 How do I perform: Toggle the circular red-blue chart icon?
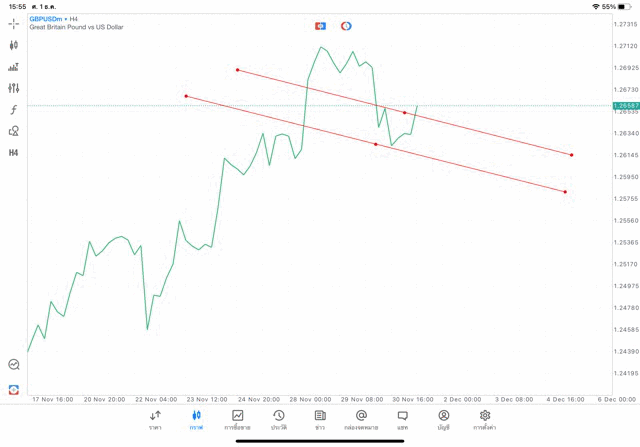pos(346,26)
